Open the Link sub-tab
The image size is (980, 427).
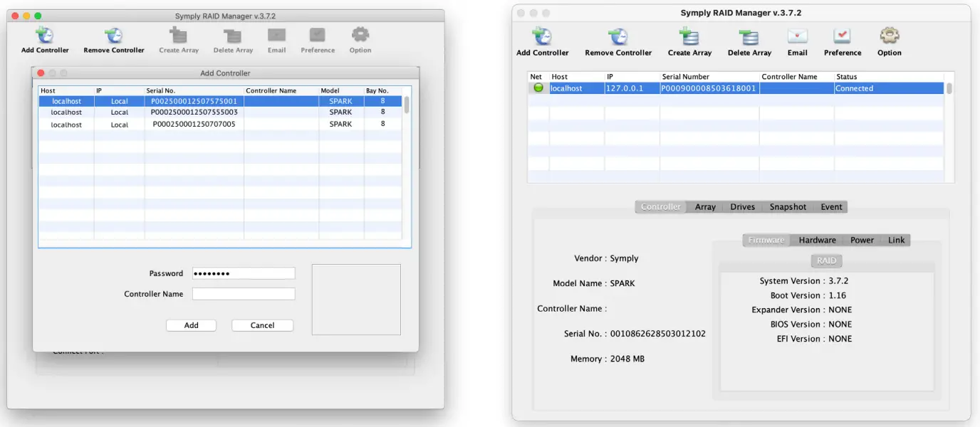point(896,241)
